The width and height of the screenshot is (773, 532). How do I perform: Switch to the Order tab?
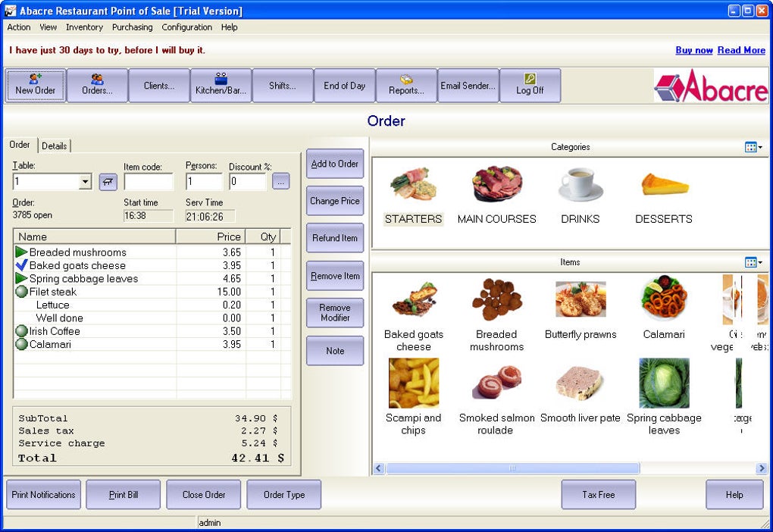tap(20, 145)
